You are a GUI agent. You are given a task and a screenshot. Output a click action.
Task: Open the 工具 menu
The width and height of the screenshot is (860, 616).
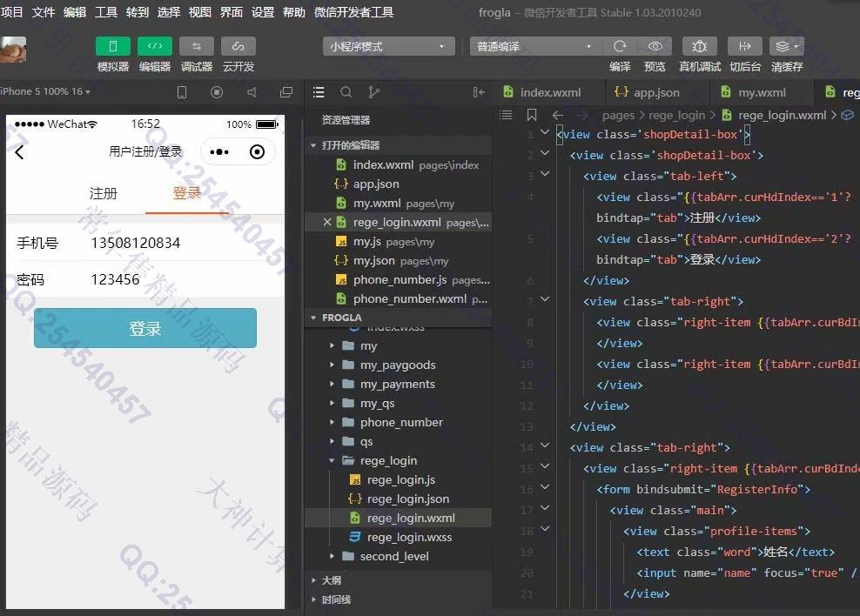pyautogui.click(x=105, y=12)
